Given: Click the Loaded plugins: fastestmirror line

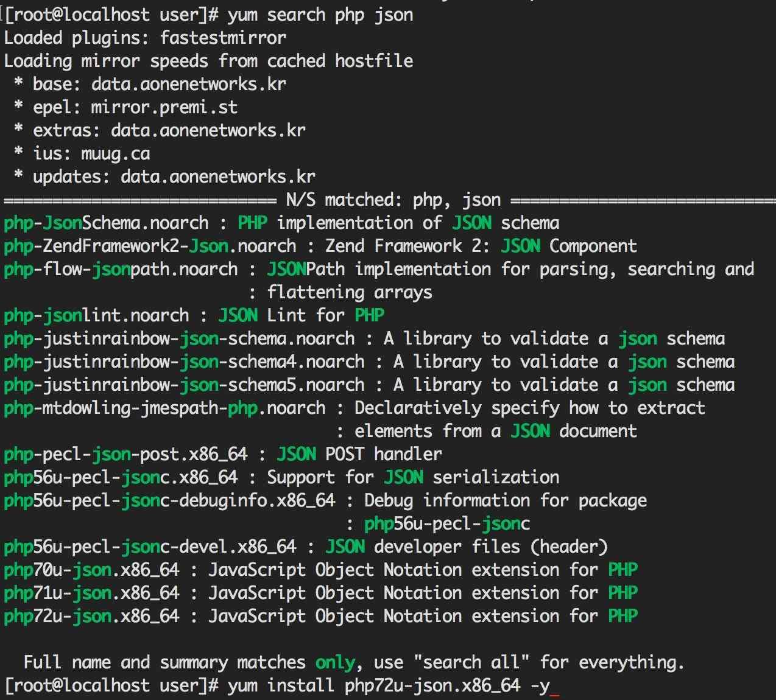Looking at the screenshot, I should (143, 37).
